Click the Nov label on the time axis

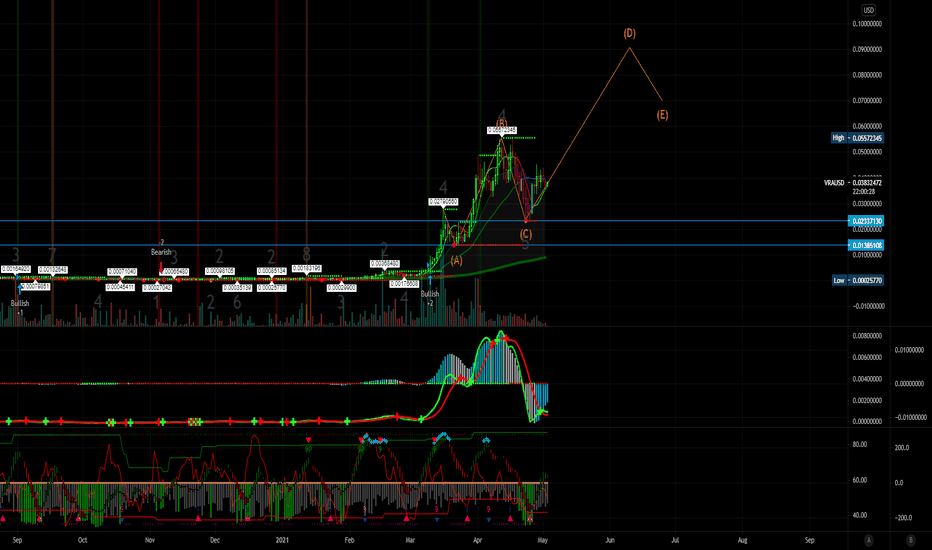(x=150, y=540)
